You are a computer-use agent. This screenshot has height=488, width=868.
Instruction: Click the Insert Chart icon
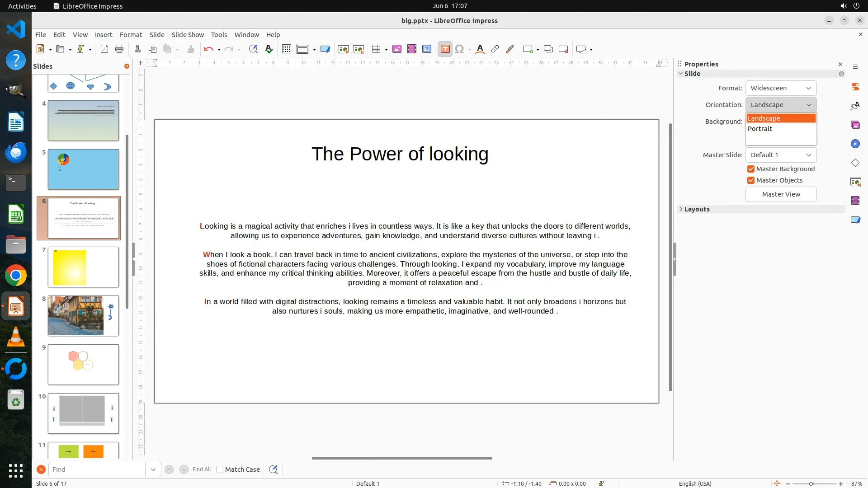pyautogui.click(x=427, y=49)
